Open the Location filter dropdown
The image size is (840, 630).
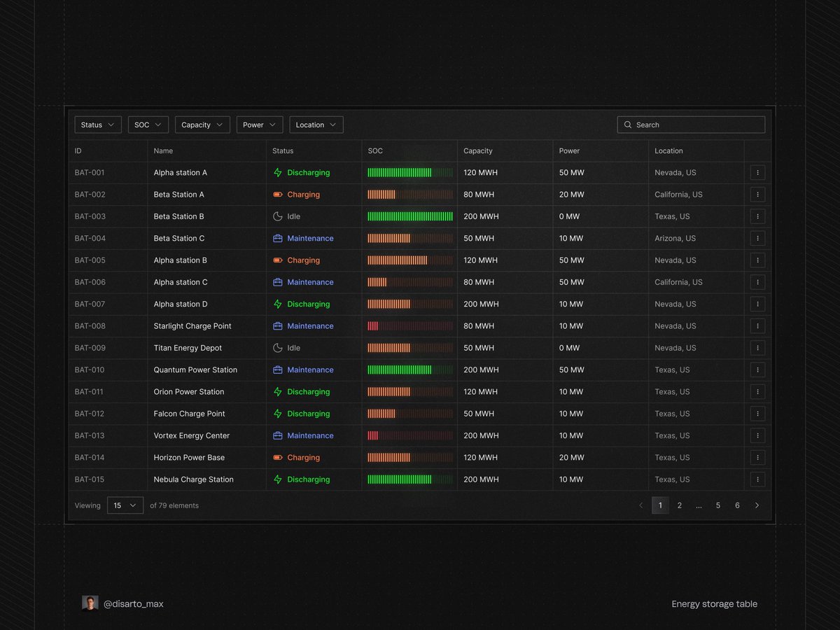(316, 125)
